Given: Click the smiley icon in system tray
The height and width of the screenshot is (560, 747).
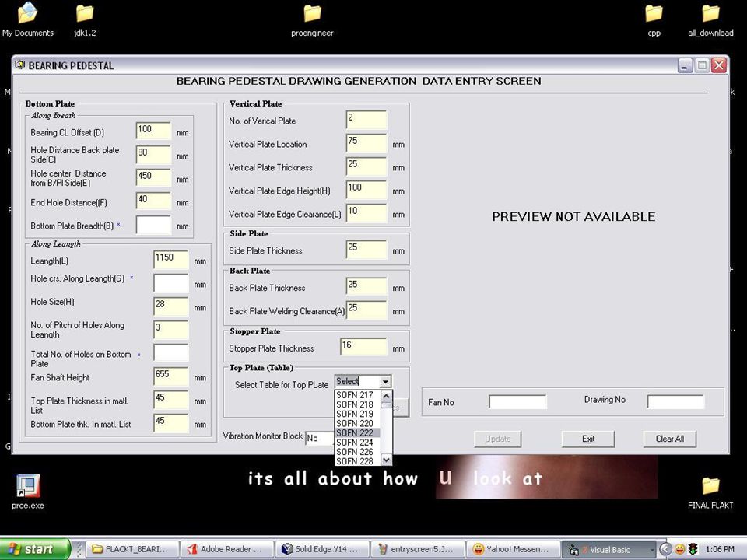Looking at the screenshot, I should click(680, 549).
